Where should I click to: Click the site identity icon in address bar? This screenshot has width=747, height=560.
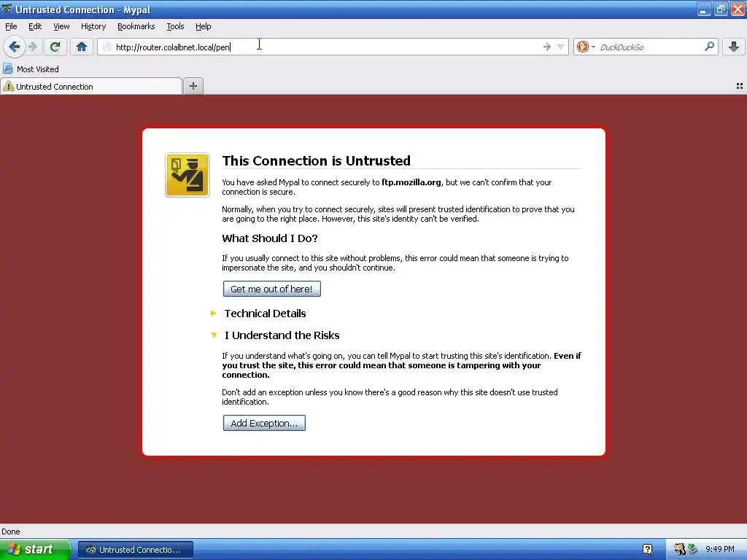point(107,47)
